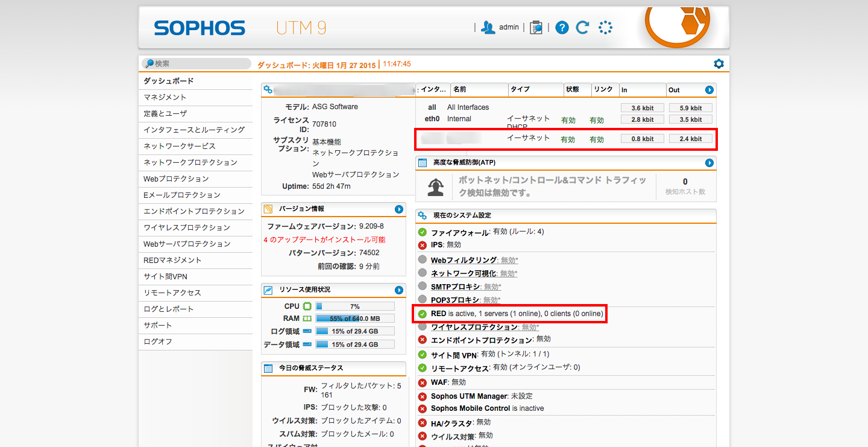Click the resource usage panel icon

[268, 290]
